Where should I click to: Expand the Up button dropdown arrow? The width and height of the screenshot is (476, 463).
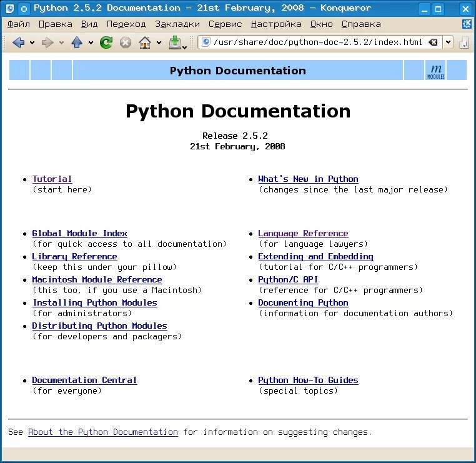click(x=91, y=43)
